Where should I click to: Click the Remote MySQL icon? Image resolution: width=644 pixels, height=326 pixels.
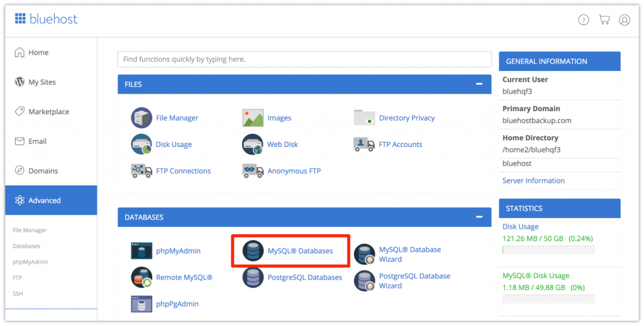142,278
